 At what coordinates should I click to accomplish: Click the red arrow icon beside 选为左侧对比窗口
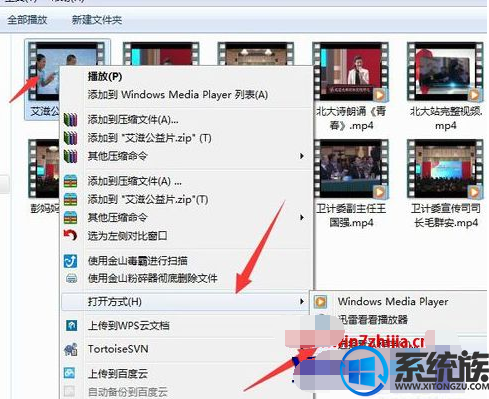tap(70, 235)
